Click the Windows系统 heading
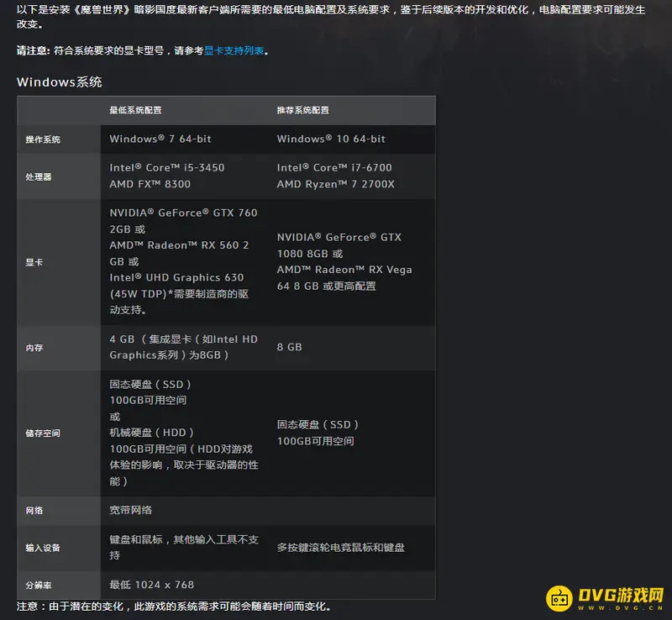 coord(59,81)
